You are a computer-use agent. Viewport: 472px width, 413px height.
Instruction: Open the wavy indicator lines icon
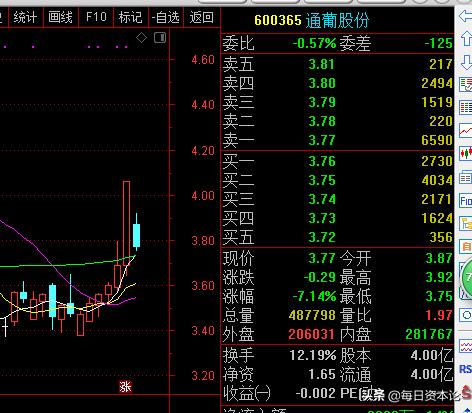[x=466, y=346]
